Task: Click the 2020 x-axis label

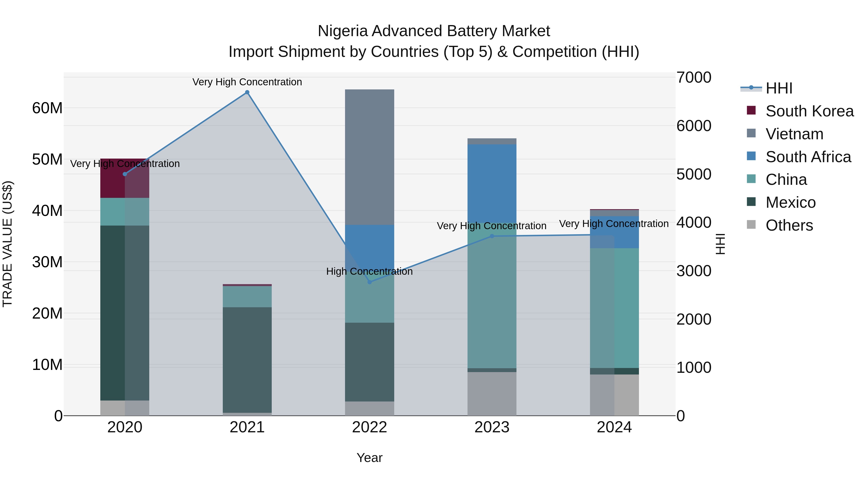Action: click(125, 427)
